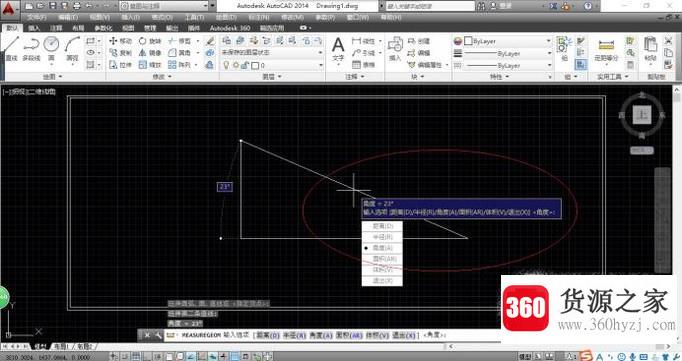Select the Circle tool in ribbon
This screenshot has width=682, height=361.
tap(51, 49)
